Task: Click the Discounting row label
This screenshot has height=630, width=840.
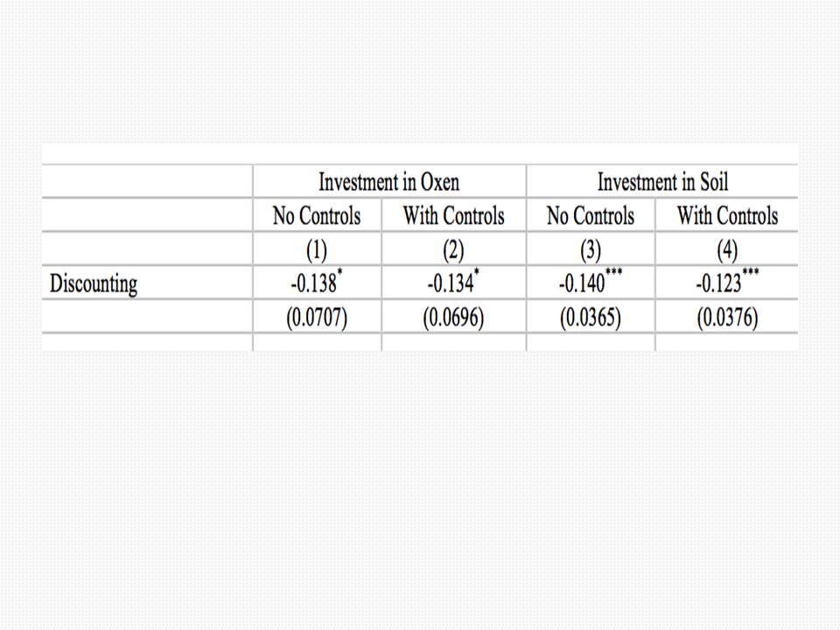Action: click(x=94, y=283)
